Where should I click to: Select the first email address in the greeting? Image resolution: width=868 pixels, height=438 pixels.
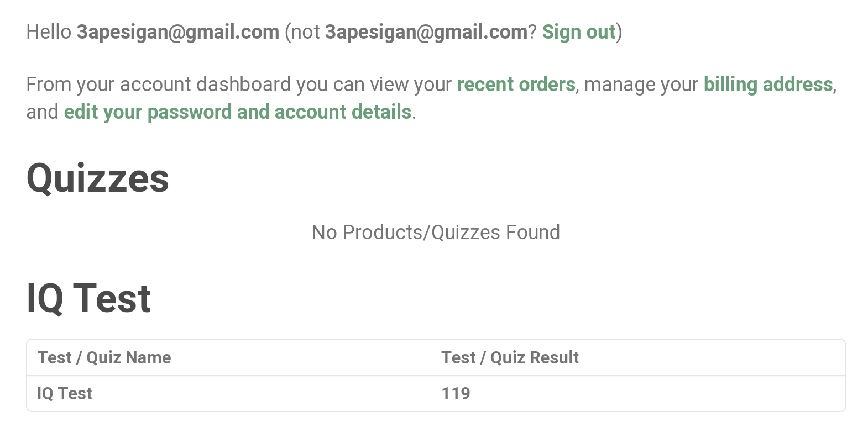coord(177,32)
